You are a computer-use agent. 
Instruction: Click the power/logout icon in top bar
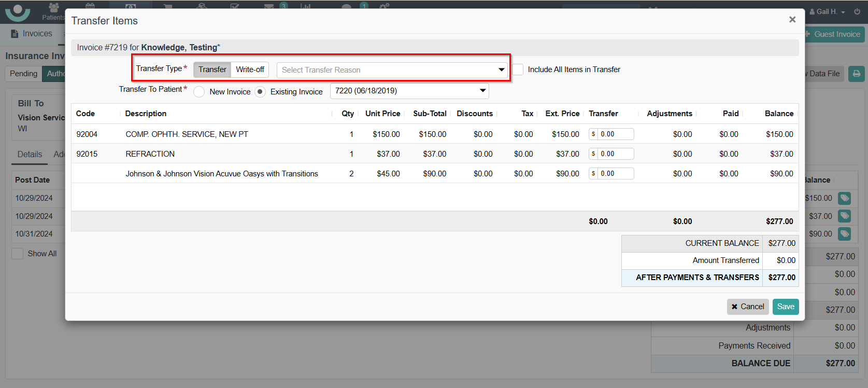(857, 11)
